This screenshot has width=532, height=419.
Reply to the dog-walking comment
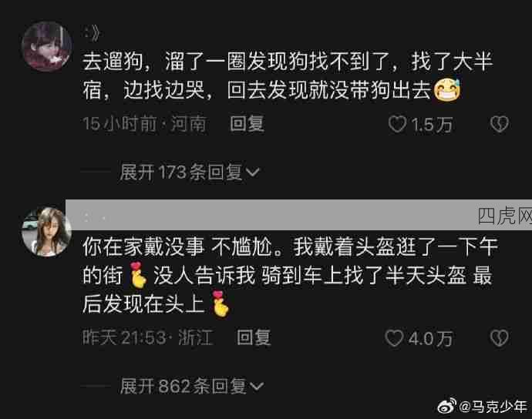[x=247, y=123]
